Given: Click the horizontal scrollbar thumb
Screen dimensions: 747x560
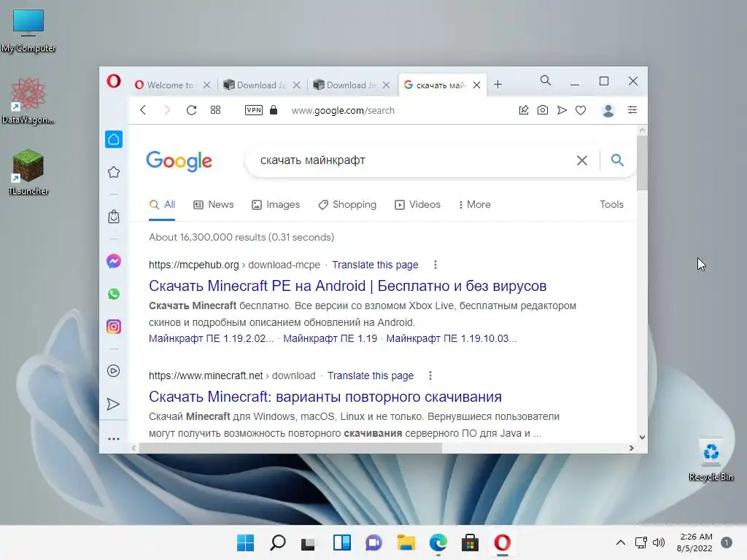Looking at the screenshot, I should click(x=290, y=448).
